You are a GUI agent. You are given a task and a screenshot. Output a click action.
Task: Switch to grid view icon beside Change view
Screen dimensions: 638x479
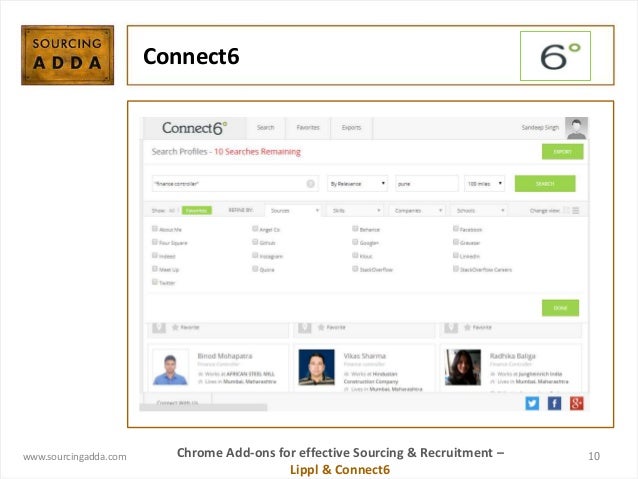coord(566,210)
